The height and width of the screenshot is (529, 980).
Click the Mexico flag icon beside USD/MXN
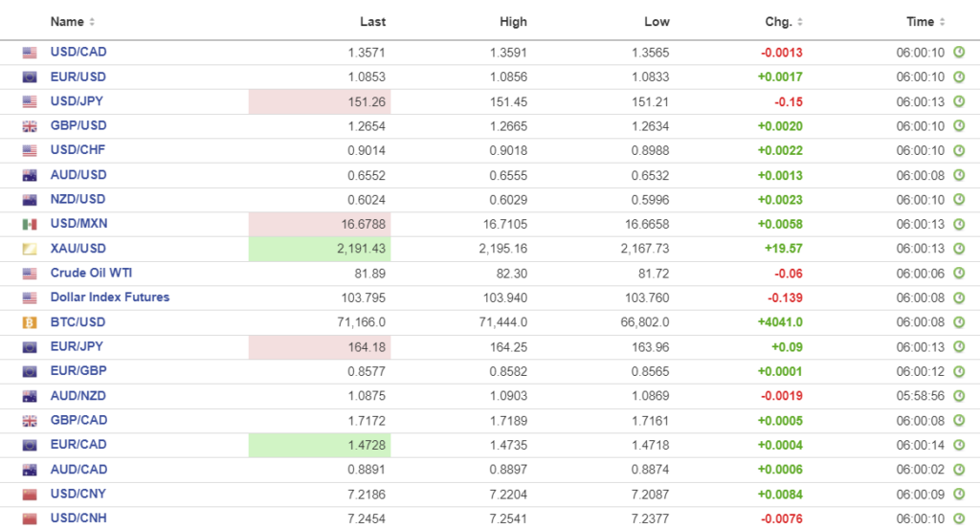[x=30, y=224]
